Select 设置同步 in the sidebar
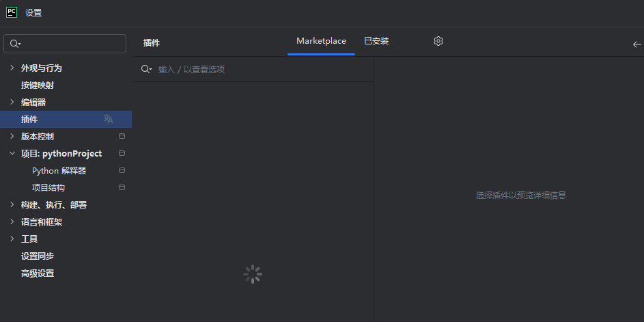This screenshot has width=644, height=322. pos(38,256)
